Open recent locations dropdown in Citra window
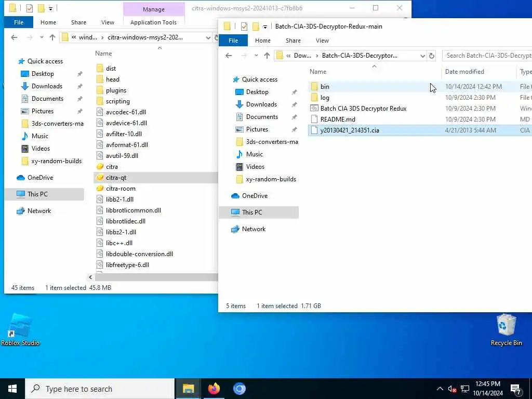Viewport: 532px width, 399px height. (x=42, y=37)
